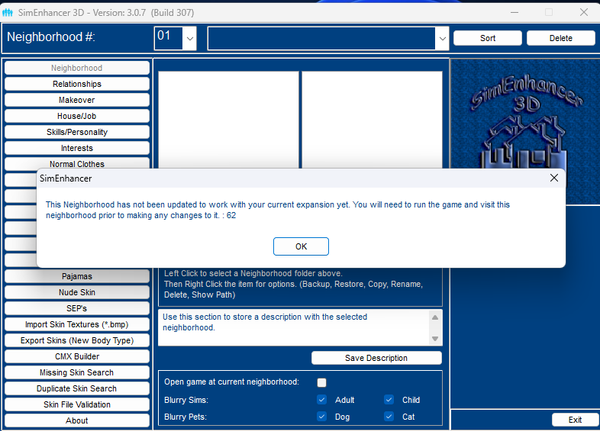Screen dimensions: 600x431
Task: Expand the neighborhood name dropdown
Action: [x=442, y=38]
